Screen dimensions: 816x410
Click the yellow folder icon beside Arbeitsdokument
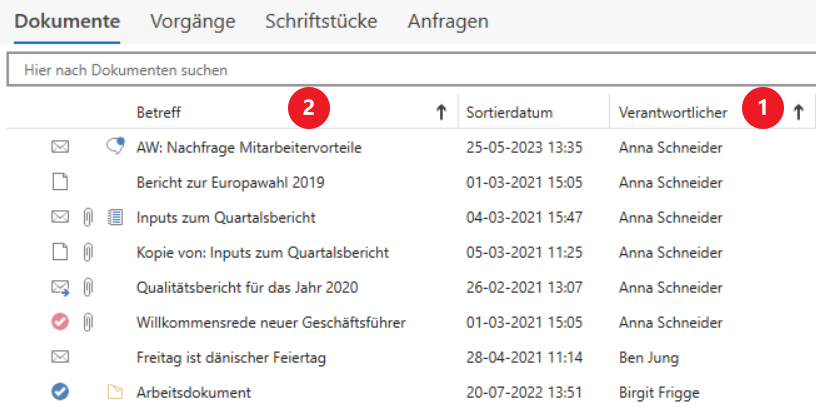click(114, 392)
